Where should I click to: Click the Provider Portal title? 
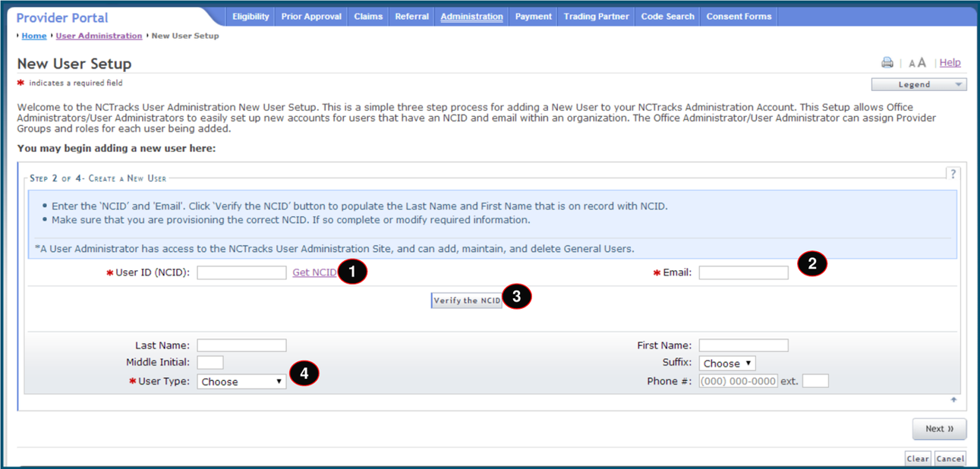62,17
